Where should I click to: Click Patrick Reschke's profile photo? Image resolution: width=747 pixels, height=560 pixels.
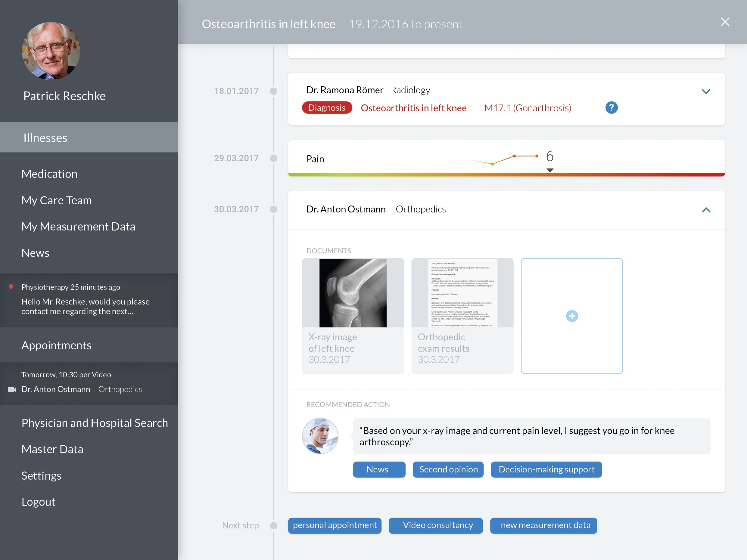coord(51,51)
